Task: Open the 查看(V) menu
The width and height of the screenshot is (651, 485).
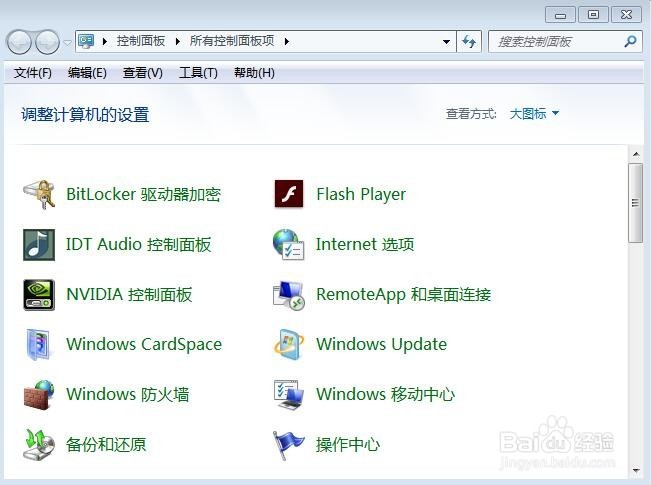Action: [x=142, y=73]
